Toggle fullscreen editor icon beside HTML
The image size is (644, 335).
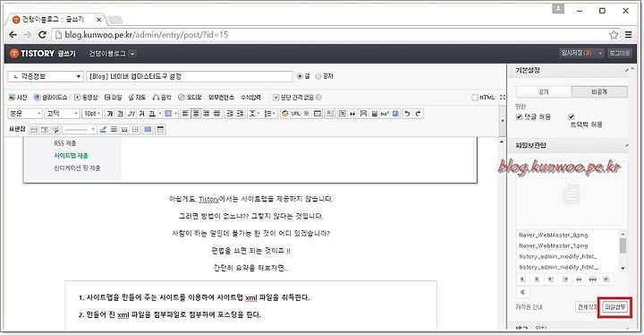pyautogui.click(x=503, y=98)
